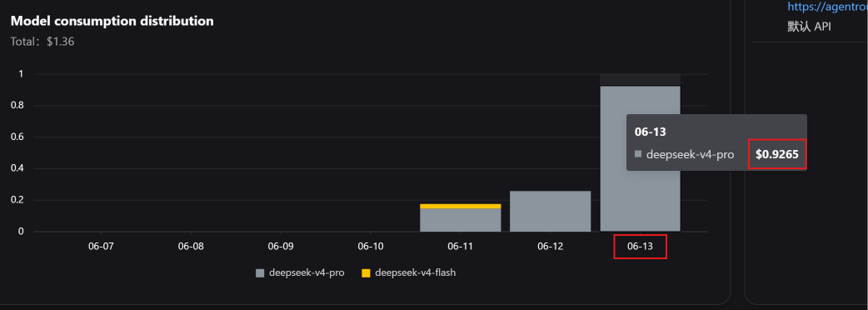
Task: Toggle deepseek-v4-flash legend entry
Action: [x=408, y=272]
